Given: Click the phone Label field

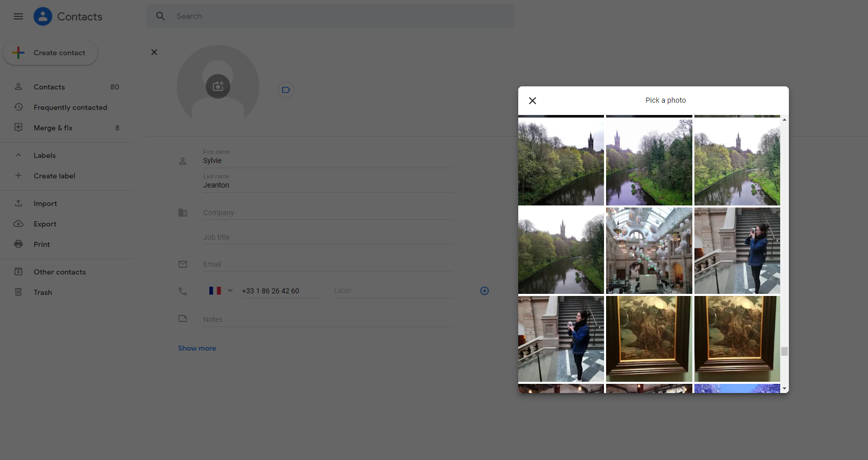Looking at the screenshot, I should tap(393, 290).
